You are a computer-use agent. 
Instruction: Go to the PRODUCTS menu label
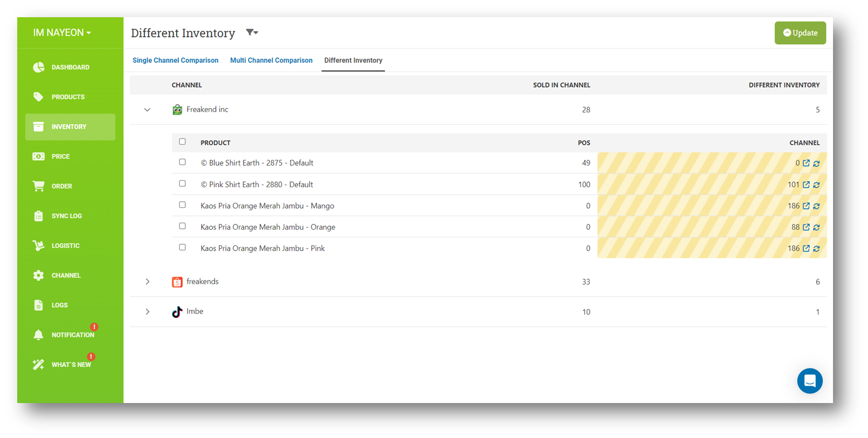[68, 97]
